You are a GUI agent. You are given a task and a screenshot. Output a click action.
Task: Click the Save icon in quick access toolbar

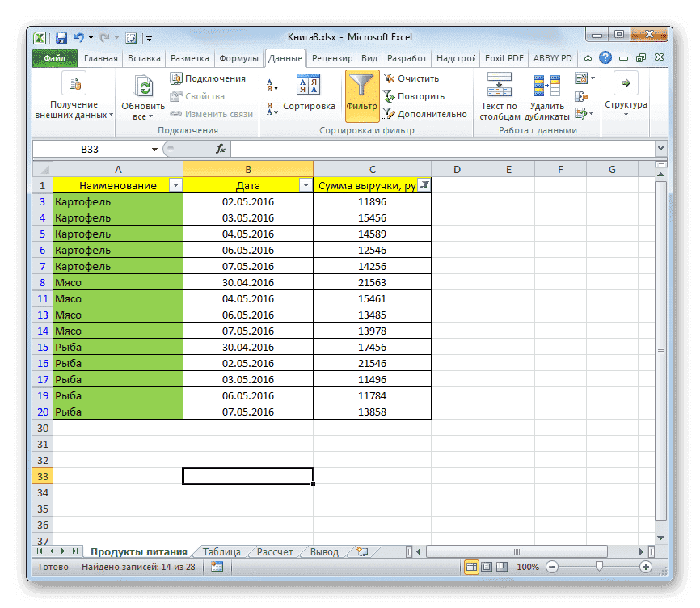click(60, 36)
